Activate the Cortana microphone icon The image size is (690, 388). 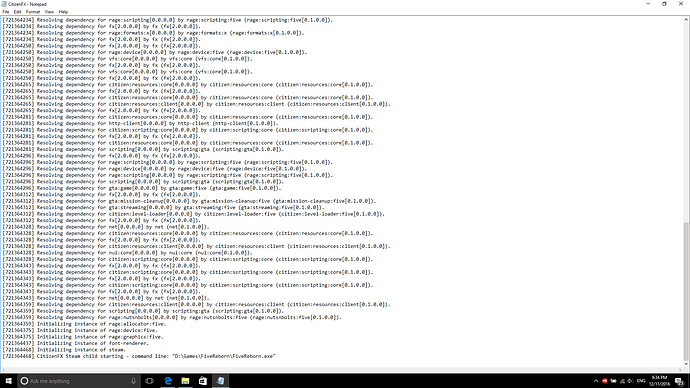click(x=133, y=381)
